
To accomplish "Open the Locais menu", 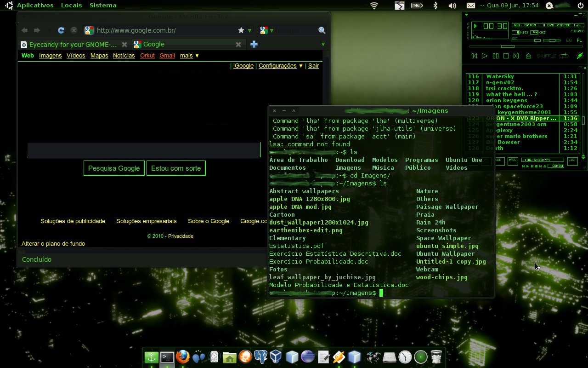I will [x=71, y=5].
